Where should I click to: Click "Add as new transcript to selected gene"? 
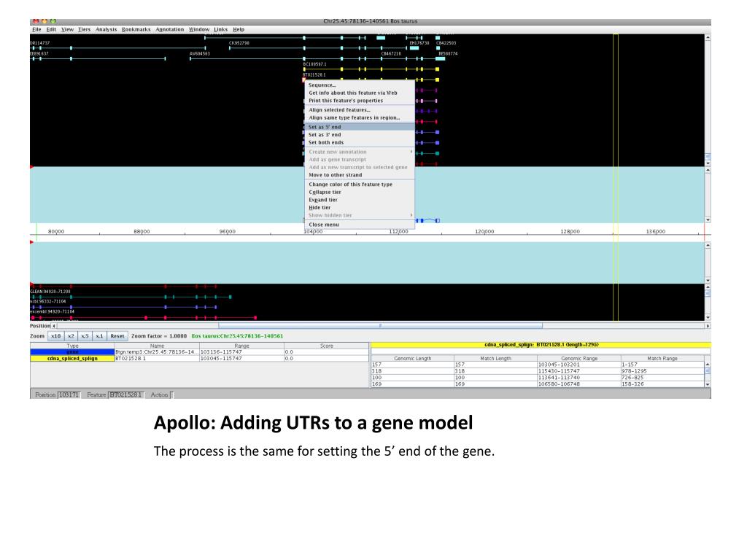[360, 167]
